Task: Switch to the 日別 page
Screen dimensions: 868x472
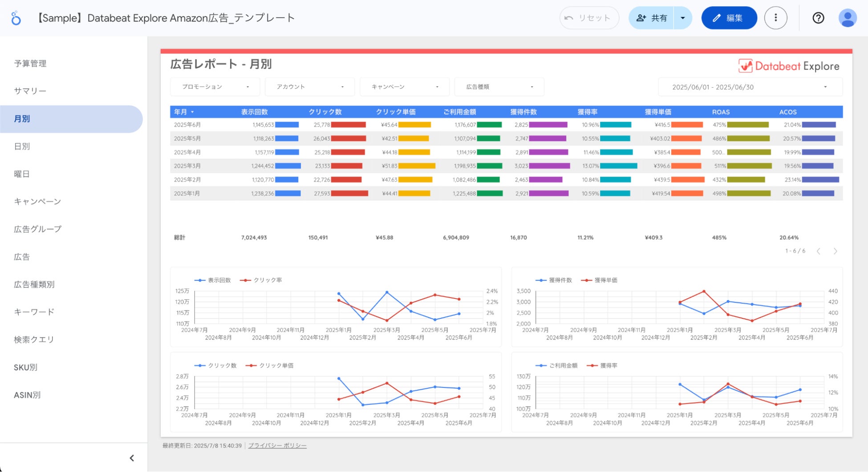Action: pos(22,146)
